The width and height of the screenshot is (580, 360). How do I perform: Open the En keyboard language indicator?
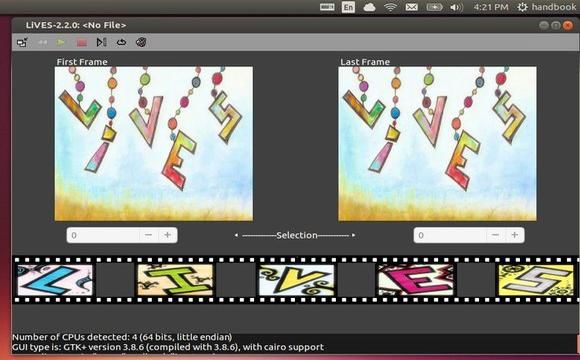click(x=348, y=7)
